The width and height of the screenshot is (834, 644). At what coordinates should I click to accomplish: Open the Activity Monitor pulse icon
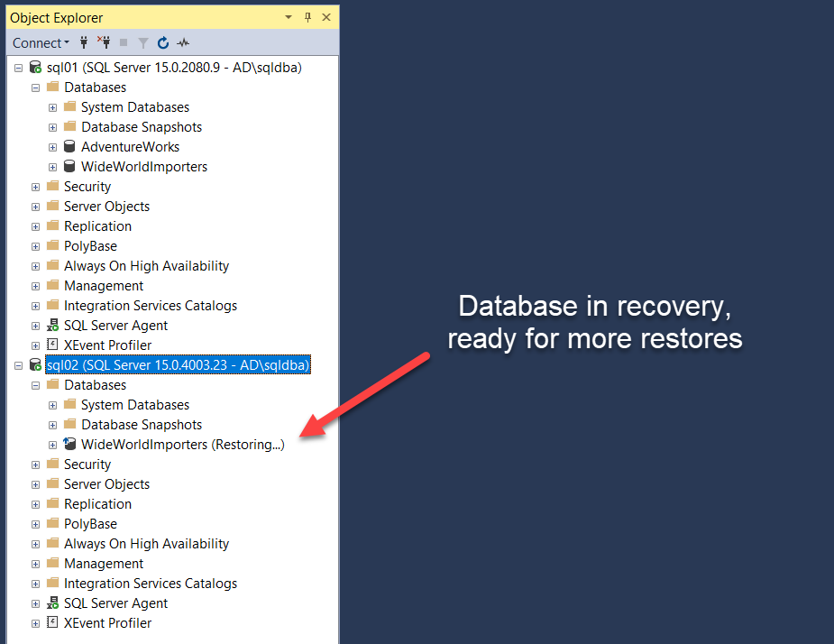[183, 42]
